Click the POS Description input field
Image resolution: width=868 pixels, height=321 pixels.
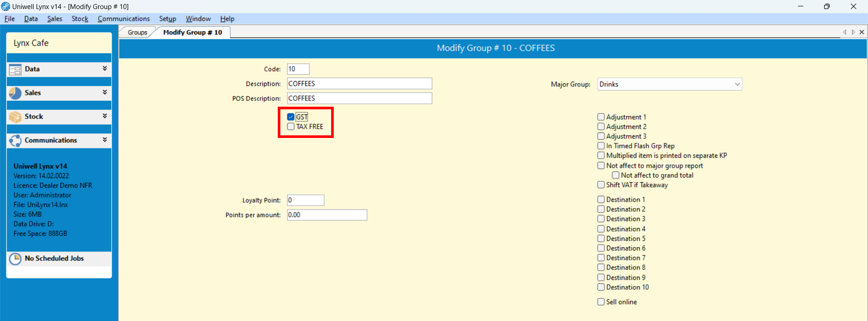[x=359, y=98]
